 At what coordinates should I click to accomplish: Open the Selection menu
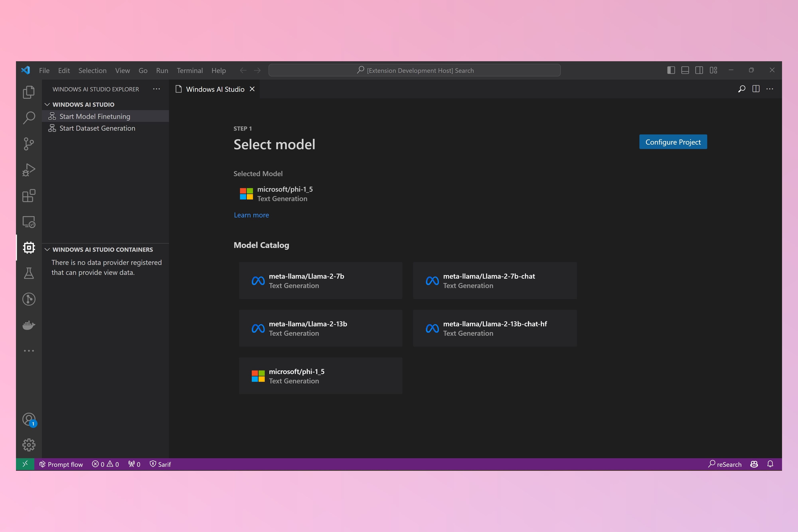tap(92, 71)
